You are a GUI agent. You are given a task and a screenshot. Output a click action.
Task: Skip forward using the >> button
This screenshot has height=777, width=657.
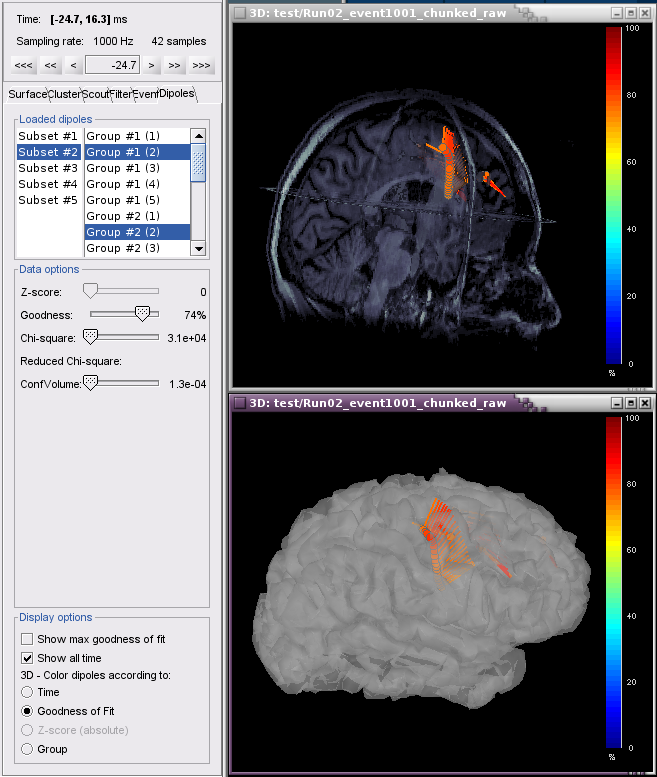click(x=175, y=66)
